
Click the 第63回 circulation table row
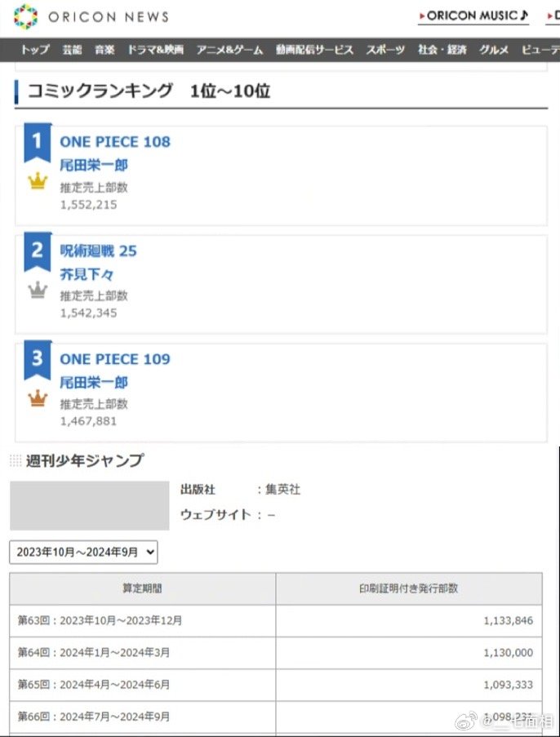(276, 621)
